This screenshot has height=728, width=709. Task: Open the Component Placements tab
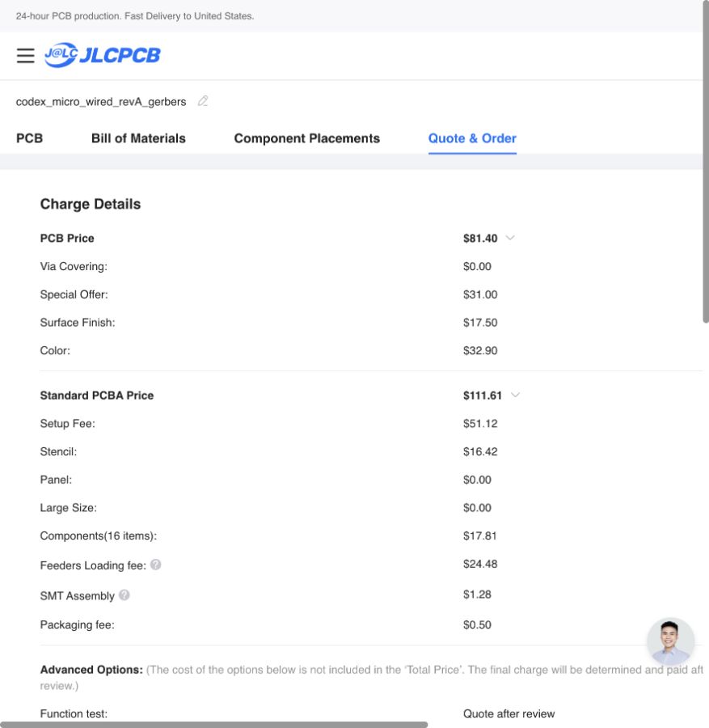[306, 138]
